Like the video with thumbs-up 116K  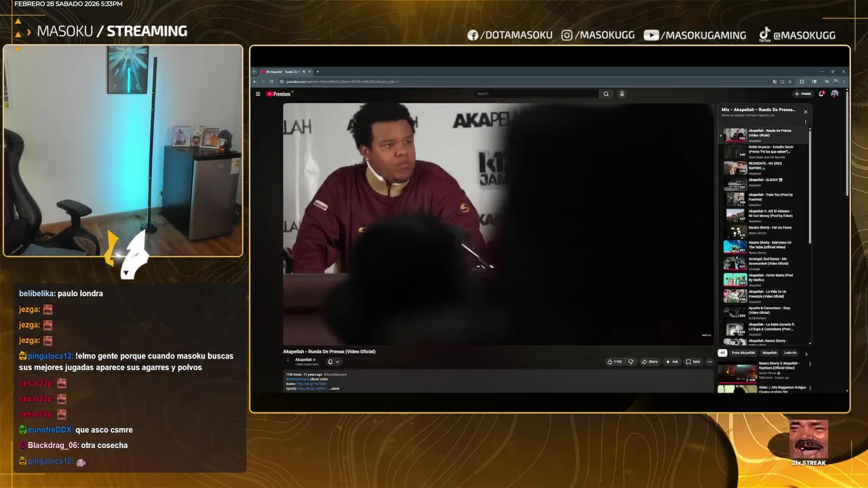coord(614,362)
